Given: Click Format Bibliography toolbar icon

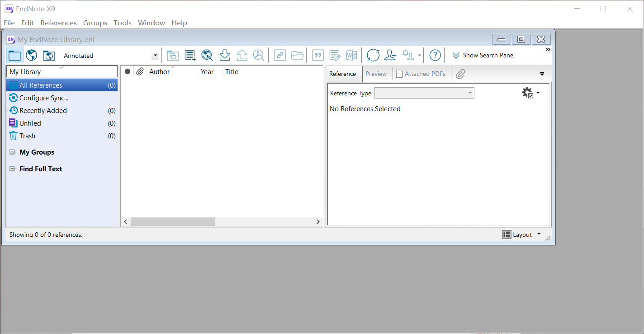Looking at the screenshot, I should coord(335,55).
